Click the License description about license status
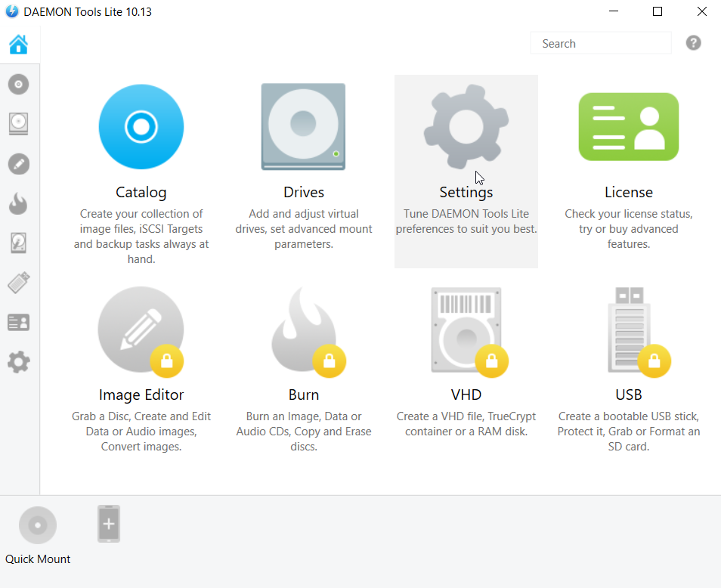The height and width of the screenshot is (588, 721). [629, 229]
